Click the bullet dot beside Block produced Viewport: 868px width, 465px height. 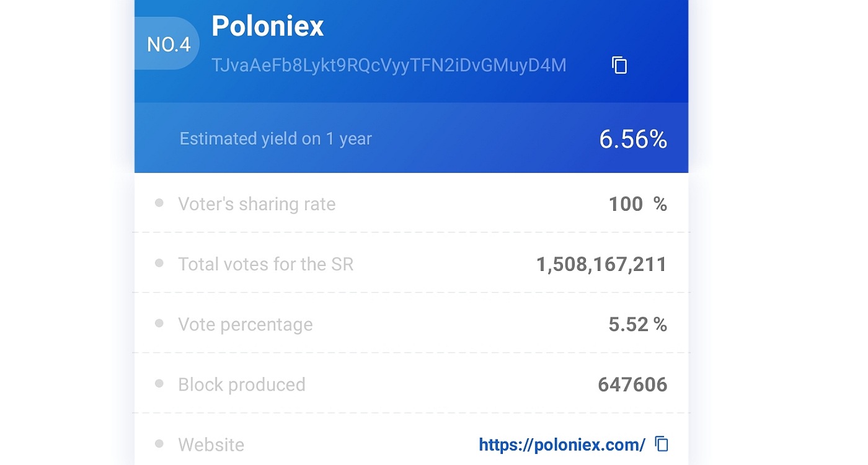[159, 383]
